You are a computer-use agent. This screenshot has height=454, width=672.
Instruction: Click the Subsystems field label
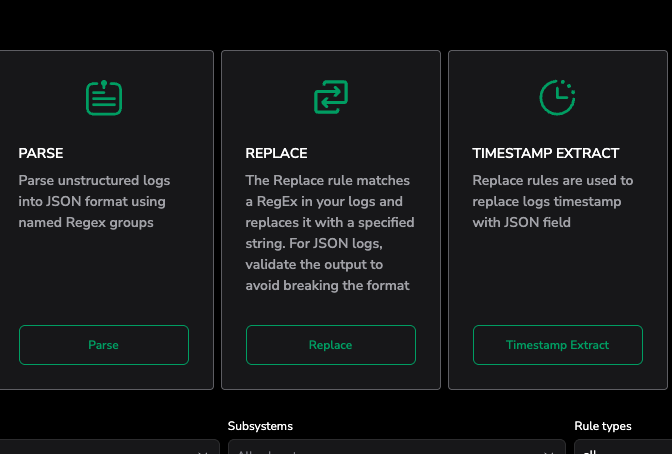coord(260,426)
